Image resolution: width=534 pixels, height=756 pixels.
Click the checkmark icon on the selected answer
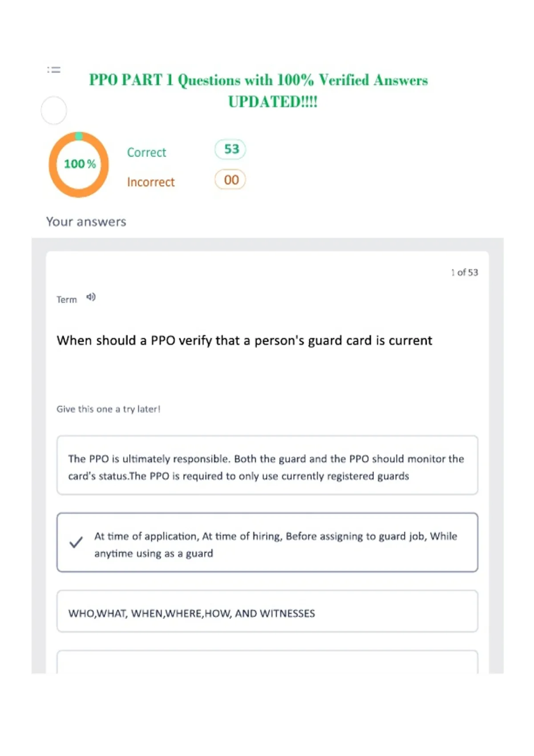point(76,542)
